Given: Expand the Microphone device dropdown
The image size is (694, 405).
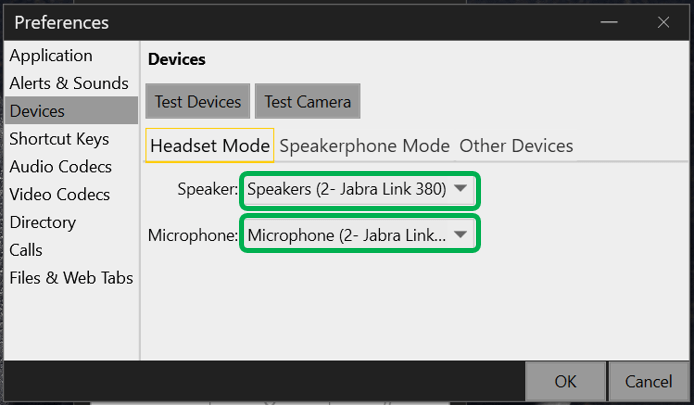Looking at the screenshot, I should coord(358,235).
